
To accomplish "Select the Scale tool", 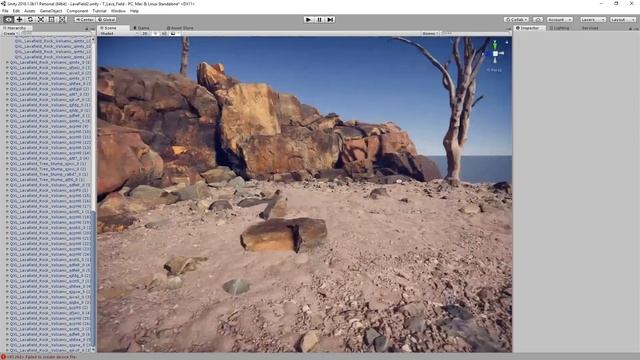I will tap(41, 20).
